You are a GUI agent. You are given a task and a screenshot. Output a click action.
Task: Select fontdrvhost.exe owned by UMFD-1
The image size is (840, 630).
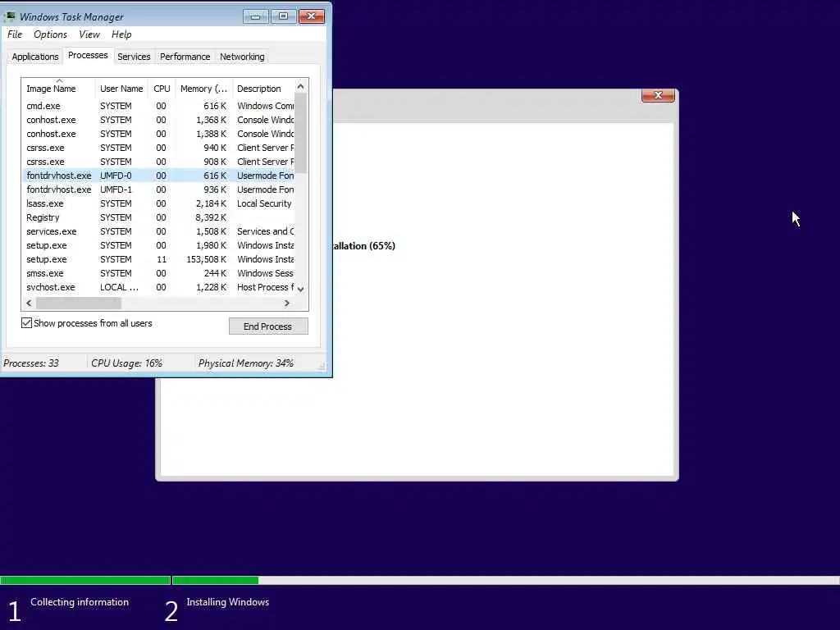tap(158, 189)
